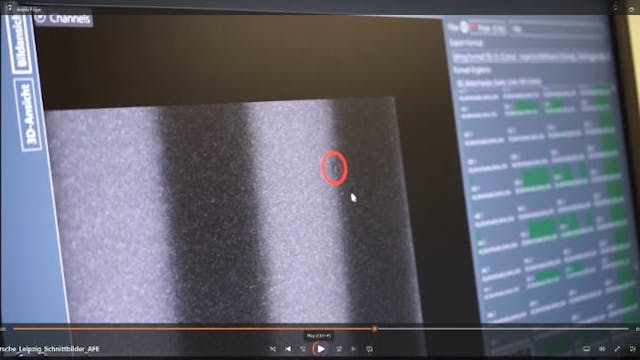Screen dimensions: 640x360
Task: Toggle the shuffle icon in the player controls
Action: click(x=273, y=349)
